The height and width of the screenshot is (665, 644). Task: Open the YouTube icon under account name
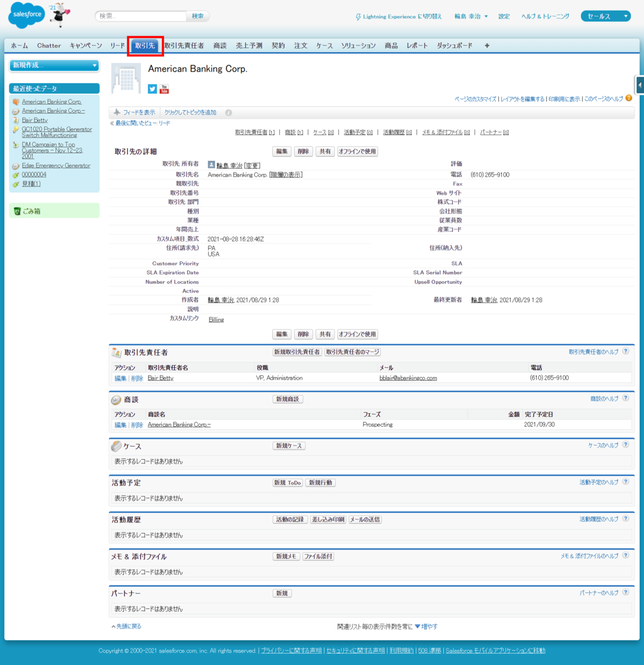164,89
